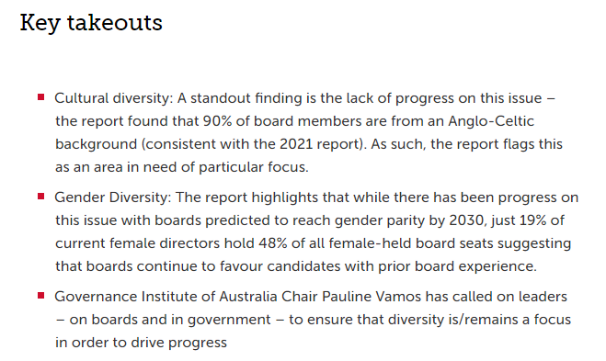Click the red bullet beside Cultural diversity
This screenshot has width=606, height=361.
(41, 97)
